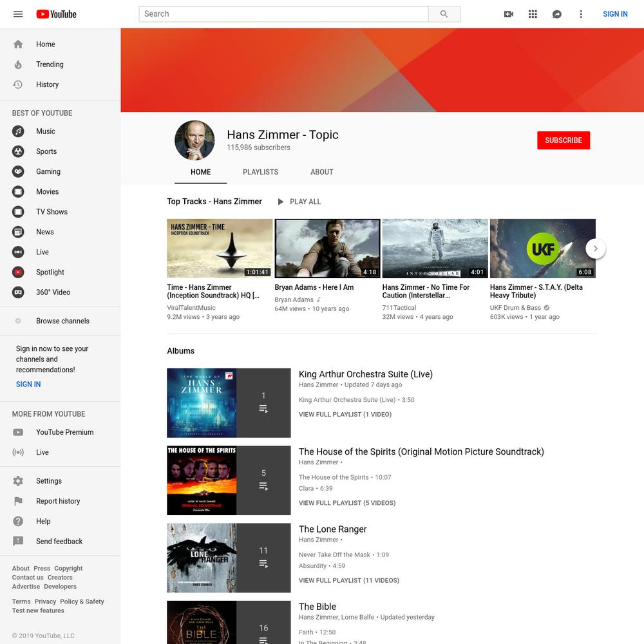Open Bryan Adams Here I Am thumbnail

327,249
